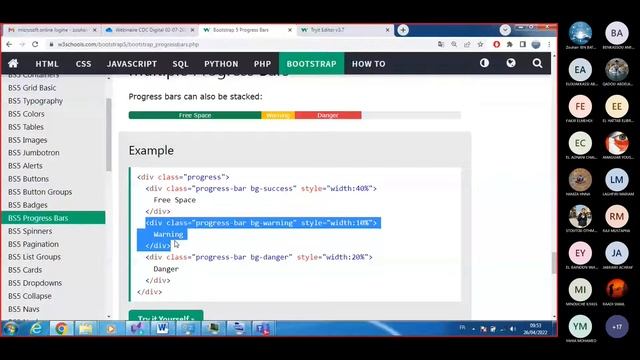
Task: Open the CSS menu in navbar
Action: click(x=83, y=64)
